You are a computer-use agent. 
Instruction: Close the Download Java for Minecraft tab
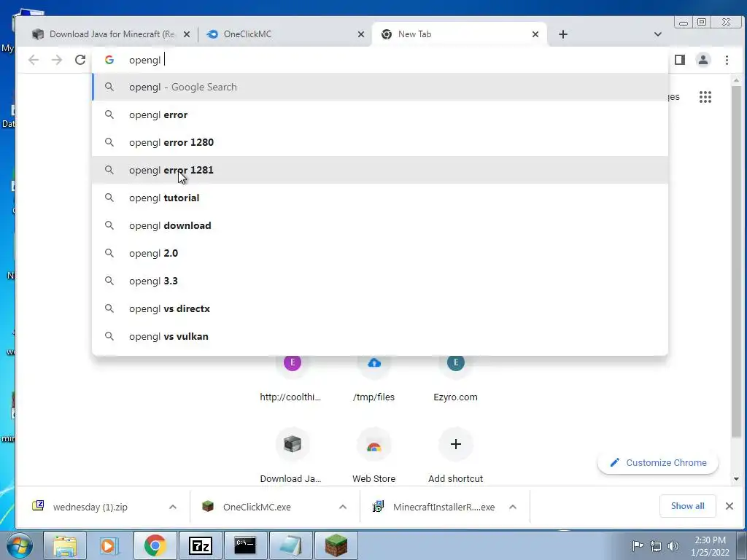pos(187,34)
